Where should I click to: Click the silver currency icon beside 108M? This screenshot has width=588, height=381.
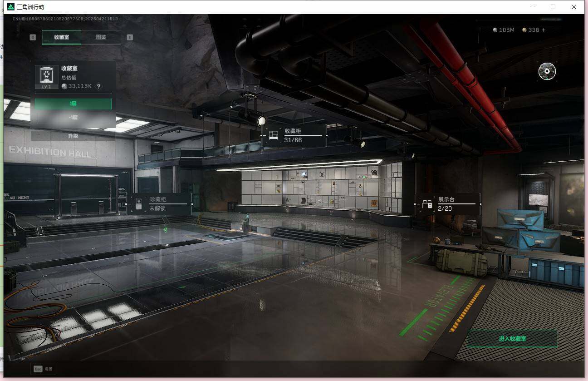coord(495,30)
